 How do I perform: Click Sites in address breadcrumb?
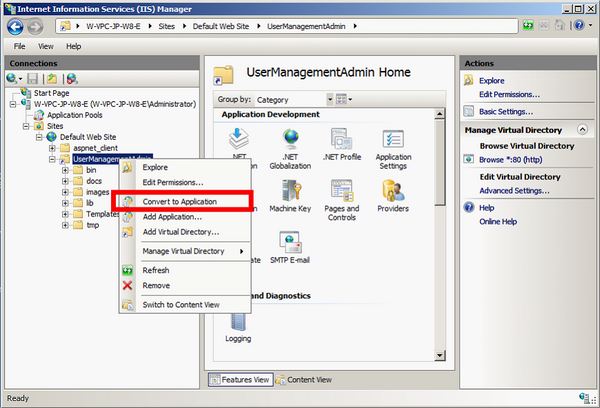(x=166, y=26)
